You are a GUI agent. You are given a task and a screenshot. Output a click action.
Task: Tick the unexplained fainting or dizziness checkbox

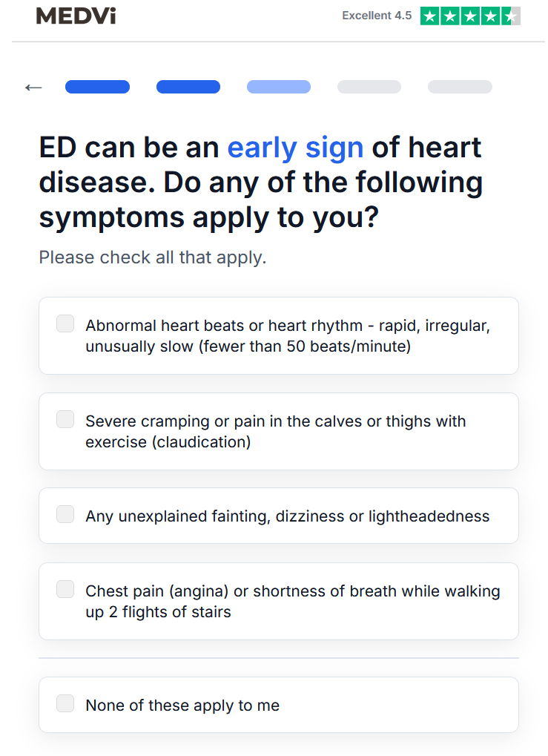click(x=65, y=514)
